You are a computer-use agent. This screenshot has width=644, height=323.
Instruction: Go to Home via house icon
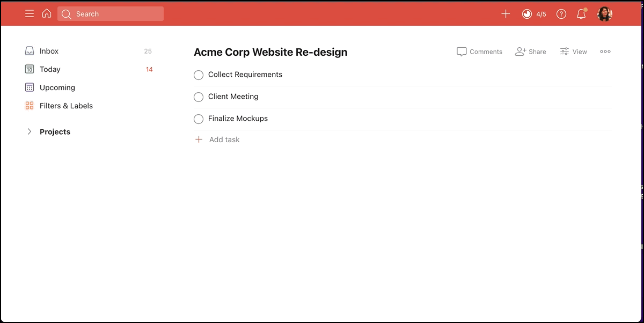tap(47, 14)
